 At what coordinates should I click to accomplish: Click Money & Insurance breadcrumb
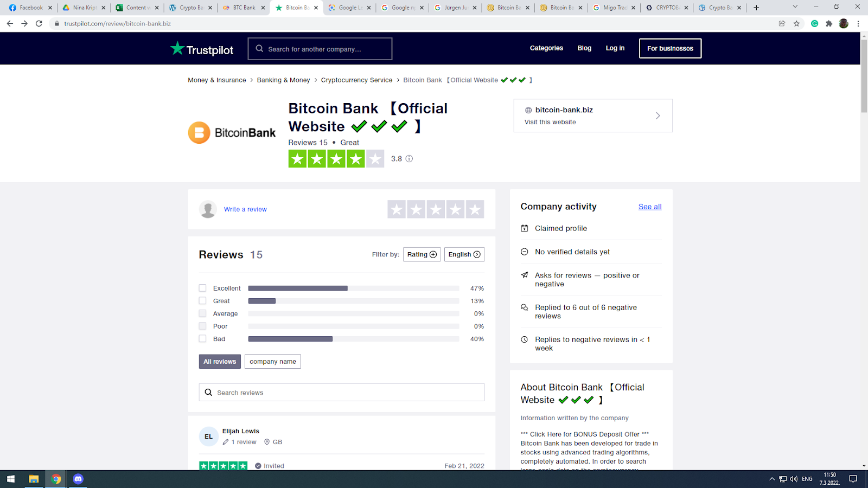(x=217, y=80)
